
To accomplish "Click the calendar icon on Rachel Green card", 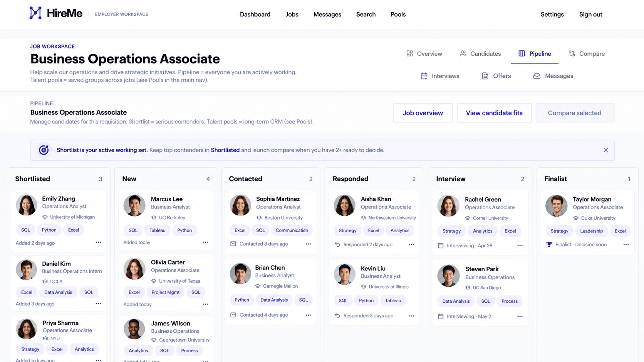I will pyautogui.click(x=441, y=245).
